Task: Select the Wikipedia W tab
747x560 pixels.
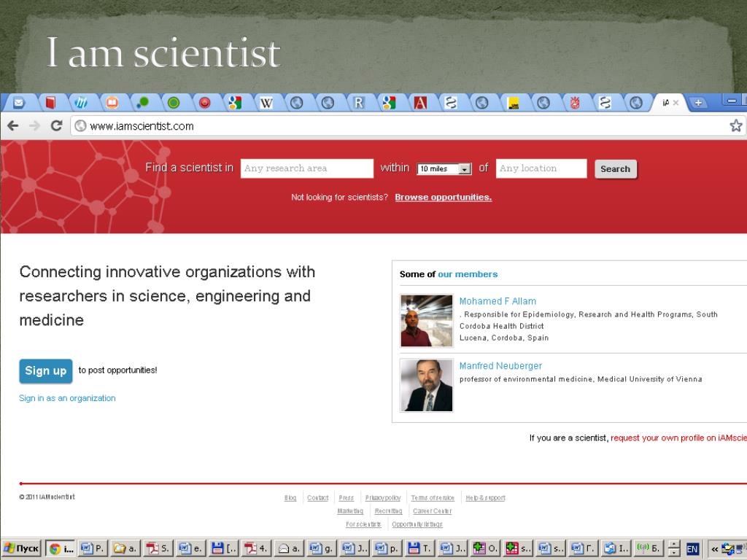Action: (x=266, y=102)
